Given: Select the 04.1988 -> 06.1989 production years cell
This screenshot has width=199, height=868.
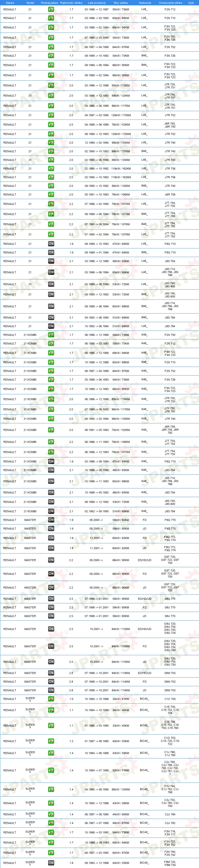Looking at the screenshot, I should point(97,125).
